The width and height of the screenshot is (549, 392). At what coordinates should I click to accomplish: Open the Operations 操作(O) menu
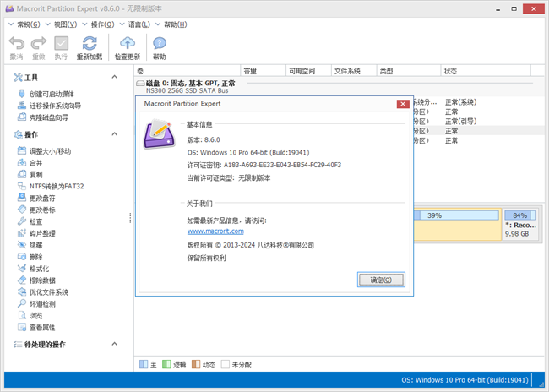click(98, 24)
